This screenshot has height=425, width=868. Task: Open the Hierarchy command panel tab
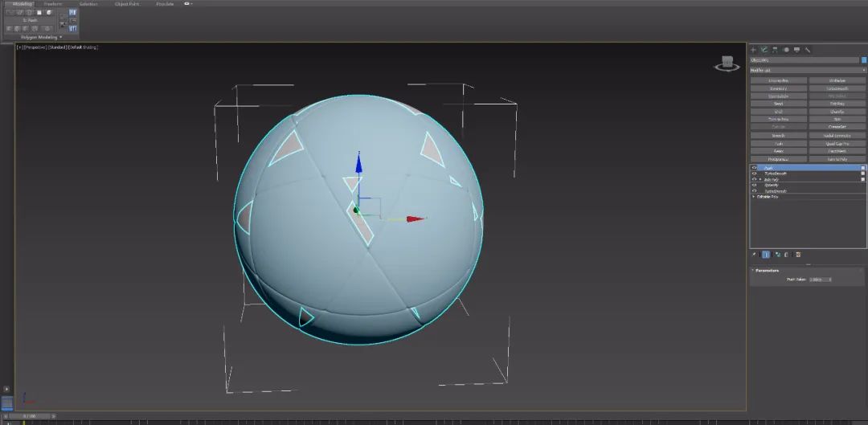click(x=775, y=50)
